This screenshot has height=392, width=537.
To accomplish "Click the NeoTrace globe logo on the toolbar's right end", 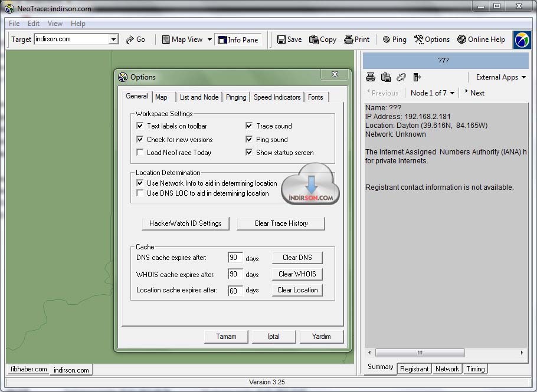I will coord(522,39).
